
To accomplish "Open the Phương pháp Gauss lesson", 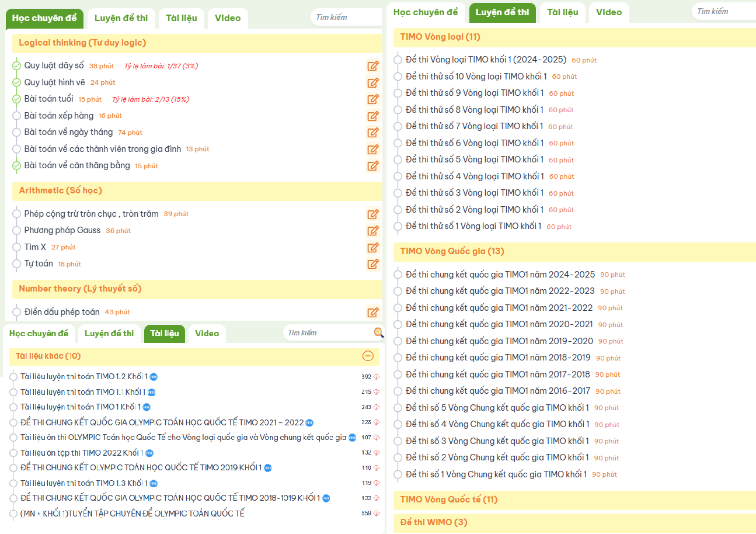I will (62, 230).
